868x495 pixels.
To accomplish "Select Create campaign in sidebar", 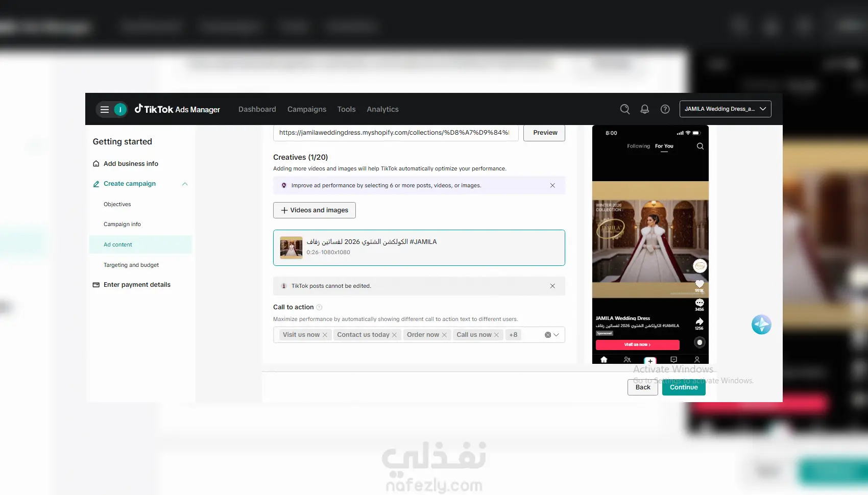I will [x=130, y=184].
